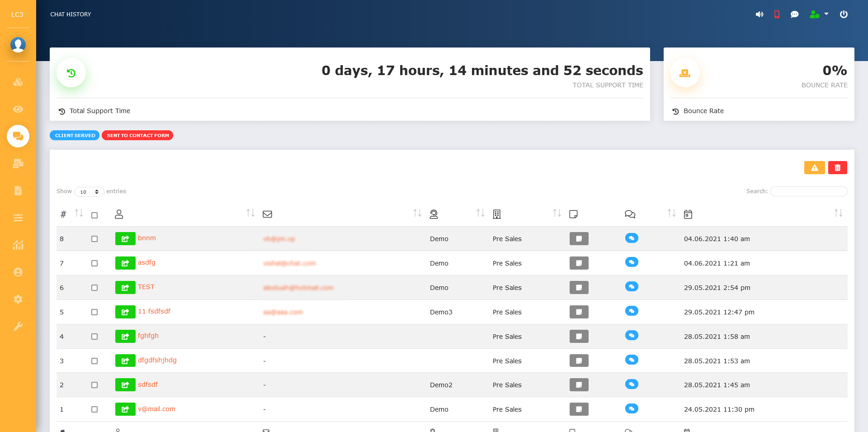Click the red mobile phone icon
The image size is (868, 432).
pyautogui.click(x=777, y=14)
